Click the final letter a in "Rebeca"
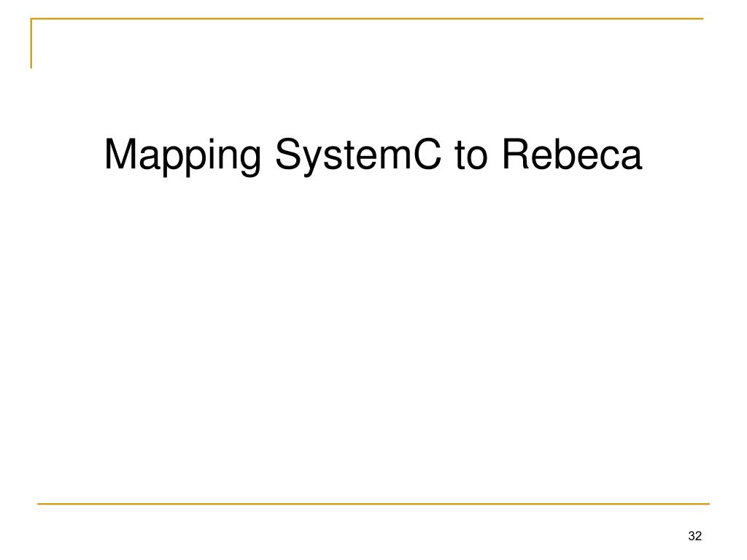747x560 pixels. [630, 158]
